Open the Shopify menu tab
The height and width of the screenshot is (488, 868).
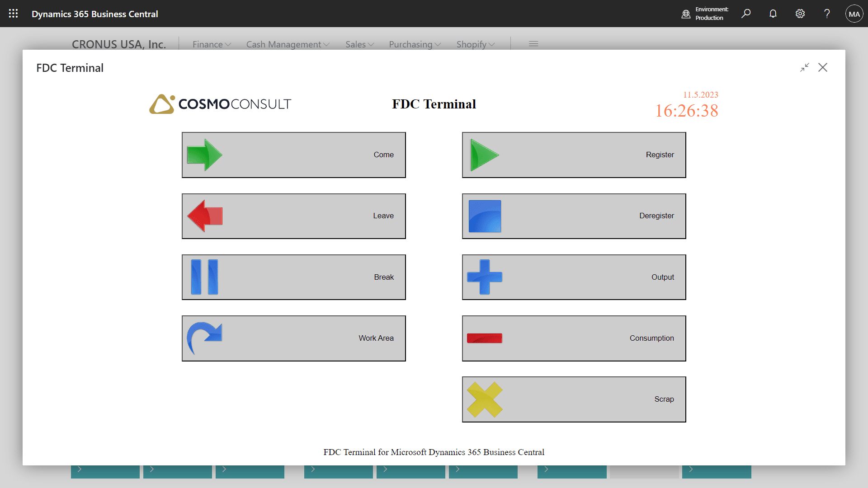pos(475,43)
